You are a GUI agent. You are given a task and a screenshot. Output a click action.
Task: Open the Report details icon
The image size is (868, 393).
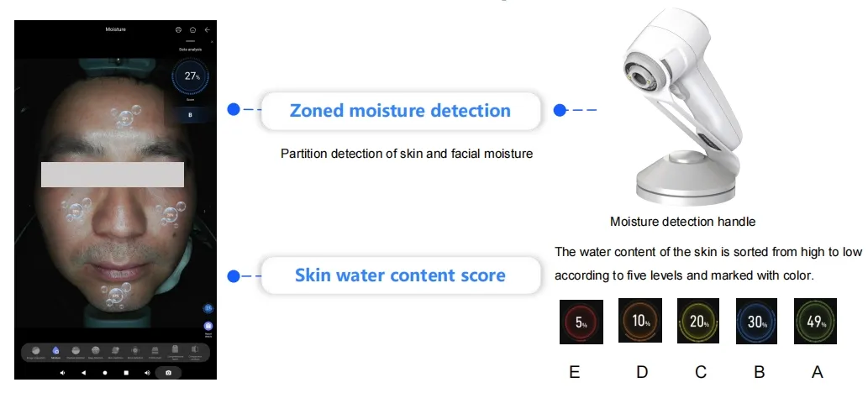point(208,326)
